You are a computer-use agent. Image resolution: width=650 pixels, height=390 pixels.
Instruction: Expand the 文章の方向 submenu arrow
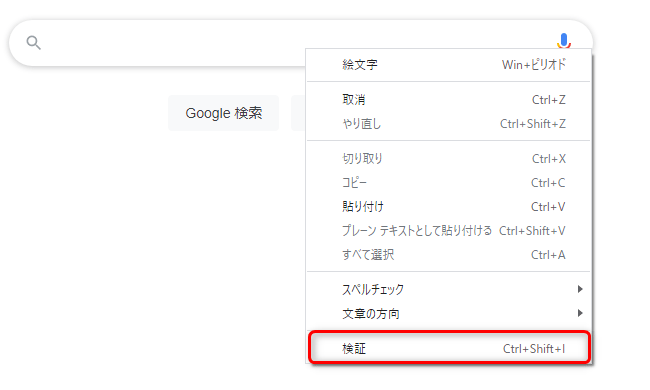tap(580, 313)
